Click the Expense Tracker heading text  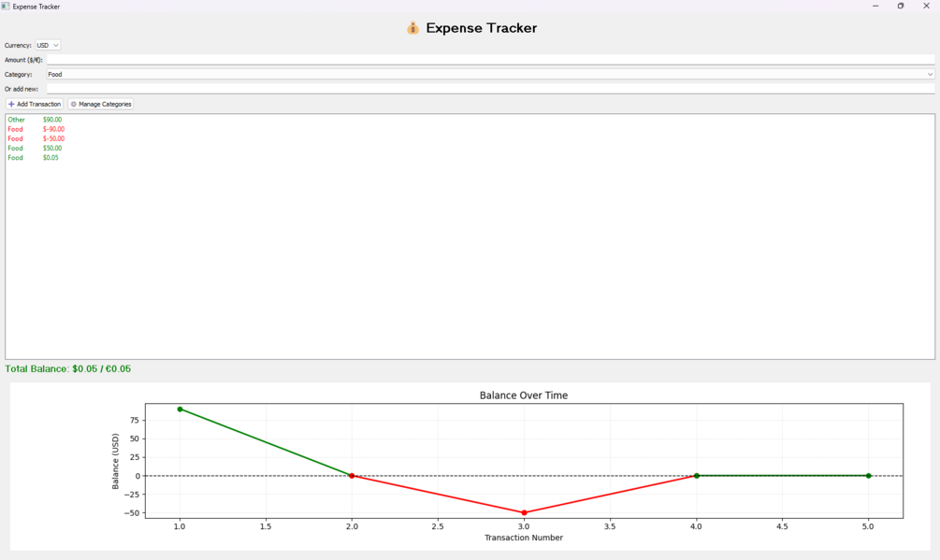coord(482,28)
